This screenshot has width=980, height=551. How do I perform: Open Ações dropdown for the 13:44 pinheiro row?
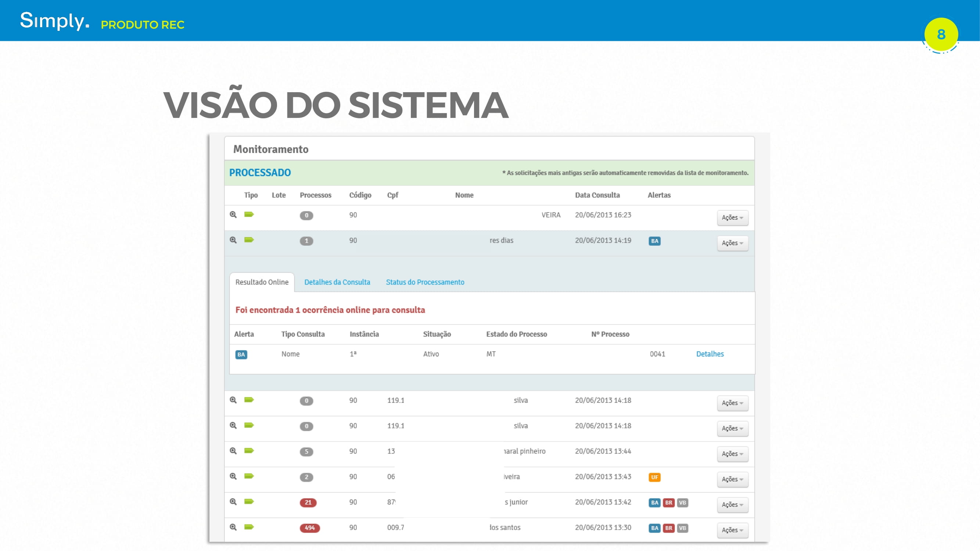(x=732, y=454)
